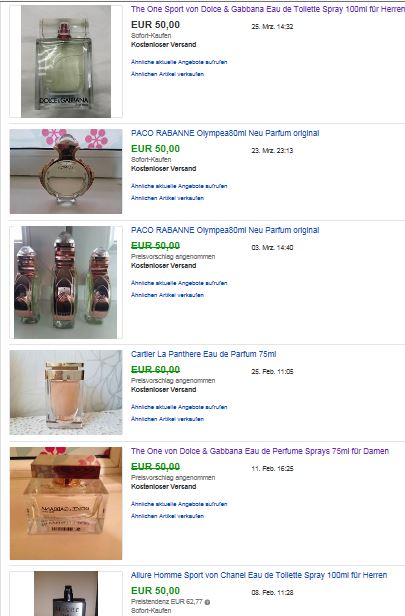The height and width of the screenshot is (616, 405).
Task: Click the info icon beside Preistendenz EUR 62,77
Action: pyautogui.click(x=207, y=602)
